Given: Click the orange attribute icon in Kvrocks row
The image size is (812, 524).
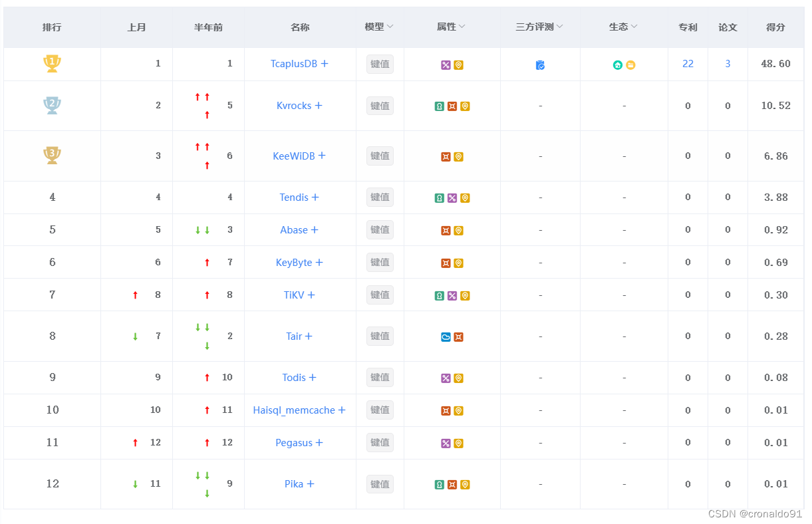Looking at the screenshot, I should tap(452, 106).
